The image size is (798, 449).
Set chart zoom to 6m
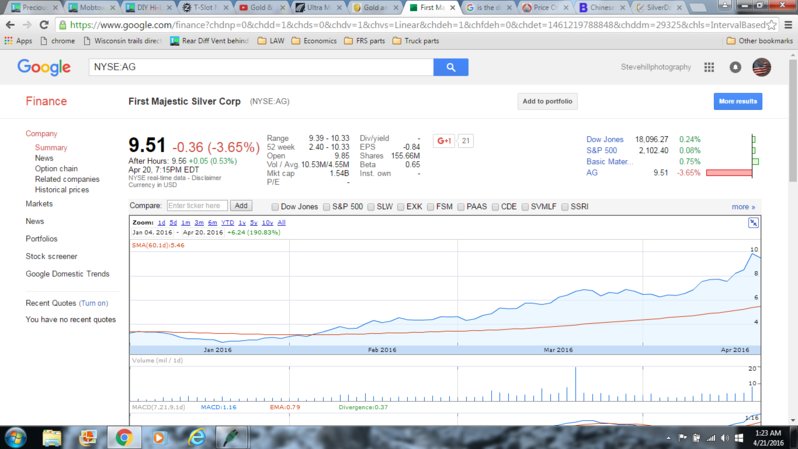[212, 223]
